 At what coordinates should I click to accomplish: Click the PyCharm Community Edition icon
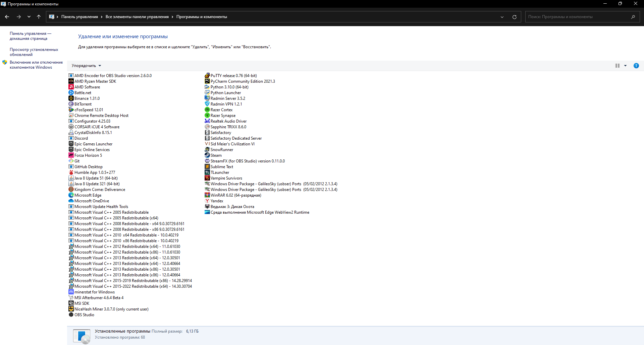[207, 81]
